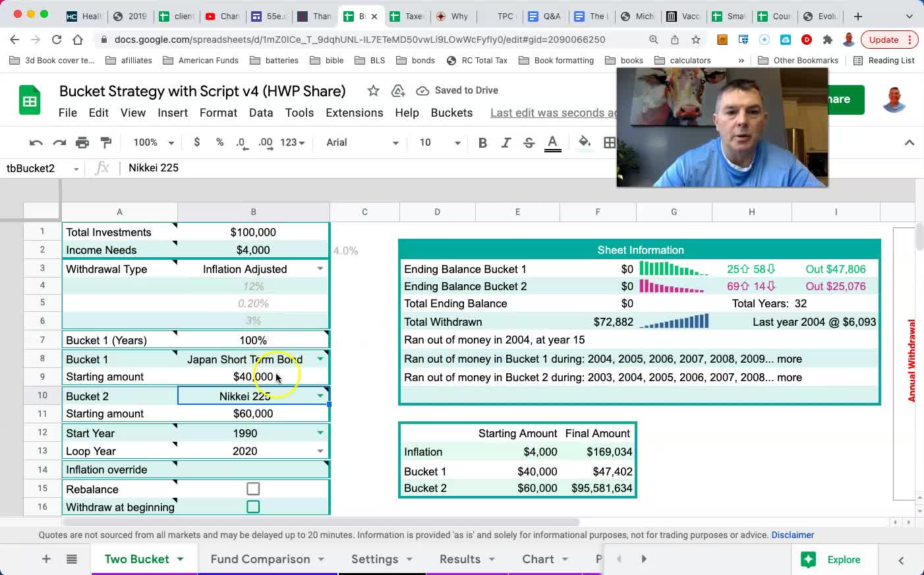Open a new browser tab
The image size is (924, 575).
click(x=858, y=16)
